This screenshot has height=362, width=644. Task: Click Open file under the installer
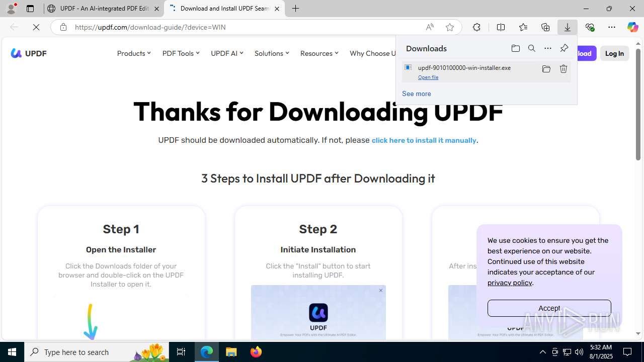coord(428,77)
